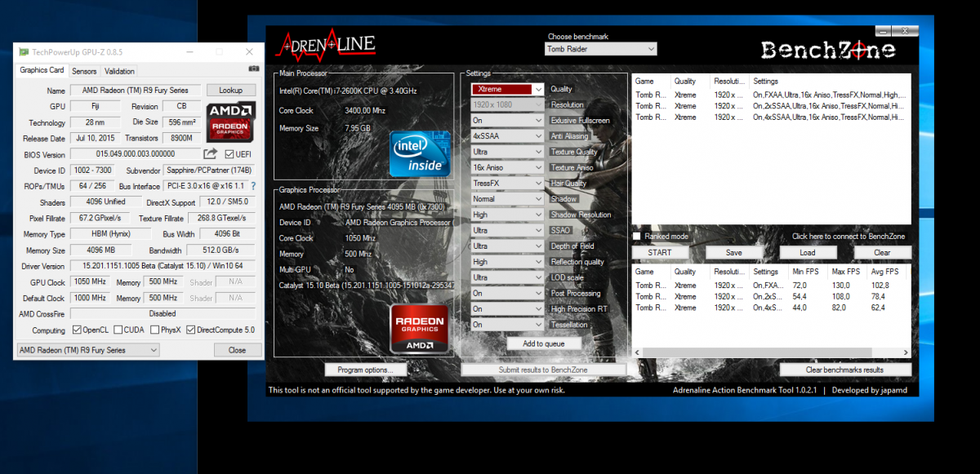The image size is (980, 474).
Task: Select result row with 78,4 Avg FPS
Action: tap(771, 297)
